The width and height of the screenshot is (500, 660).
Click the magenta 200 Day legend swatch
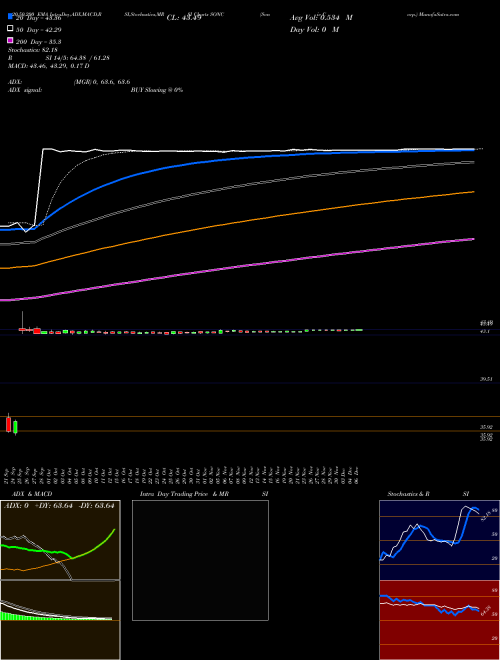click(x=10, y=40)
